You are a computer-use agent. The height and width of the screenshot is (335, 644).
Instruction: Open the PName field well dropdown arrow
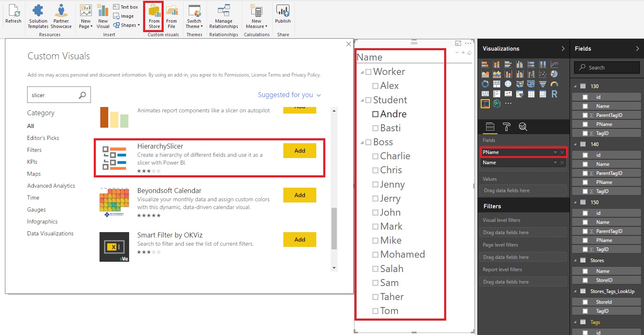click(x=555, y=152)
